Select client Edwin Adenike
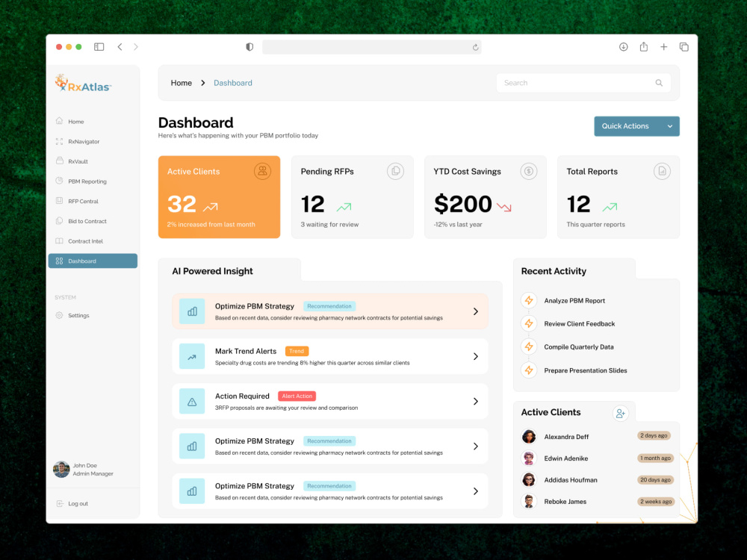 (x=566, y=458)
